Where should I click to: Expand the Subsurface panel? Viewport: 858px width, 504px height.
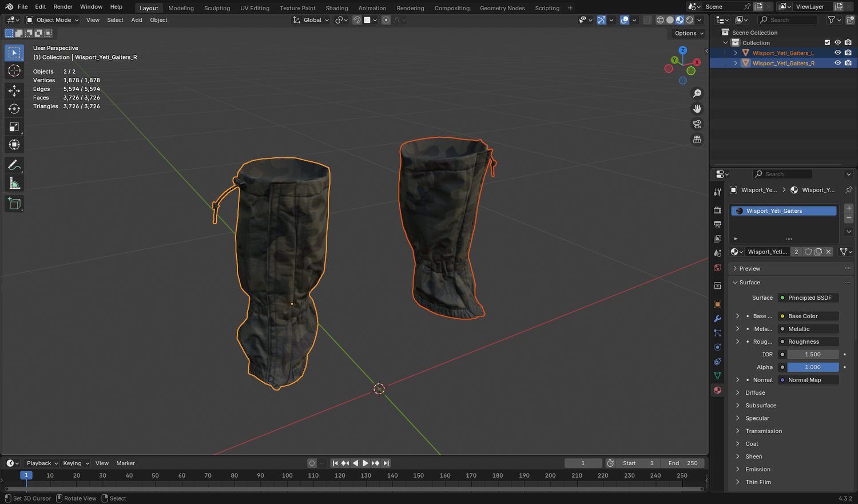pyautogui.click(x=760, y=406)
